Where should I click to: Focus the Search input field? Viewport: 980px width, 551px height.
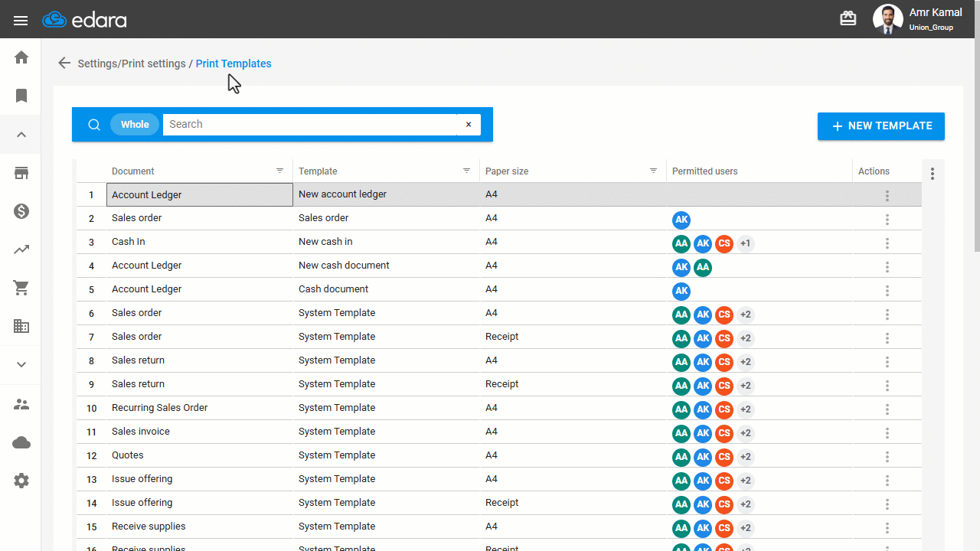point(310,125)
